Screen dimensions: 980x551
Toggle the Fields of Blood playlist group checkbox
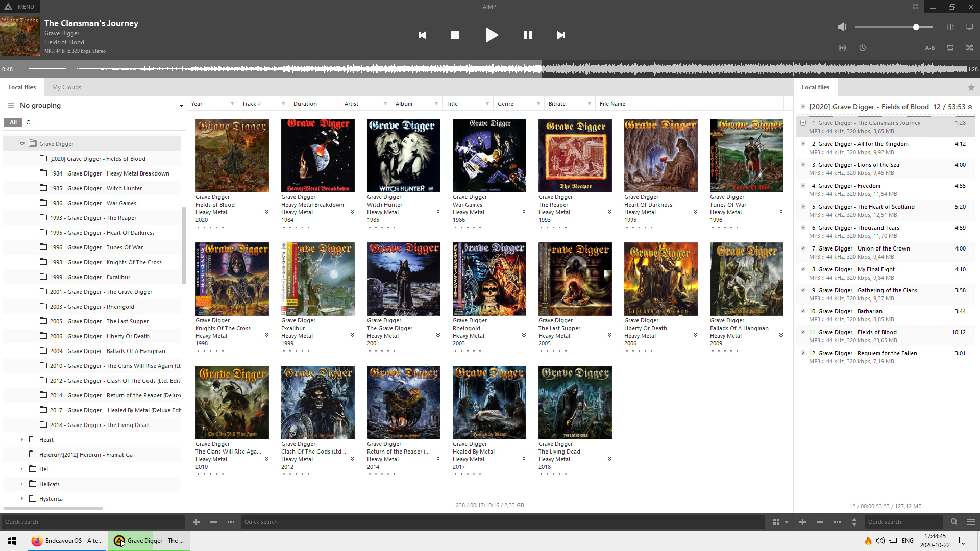click(x=803, y=107)
